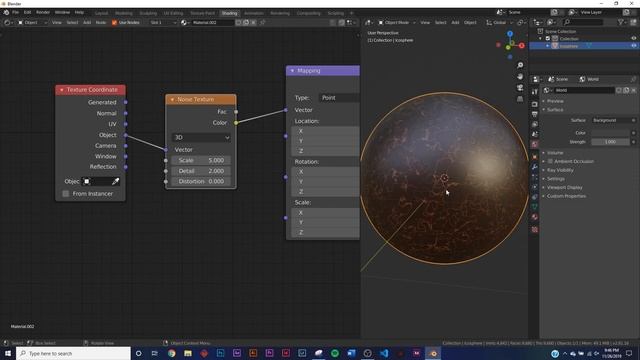Toggle the camera view icon in the viewport
Screen dimensions: 640x360
[x=520, y=87]
